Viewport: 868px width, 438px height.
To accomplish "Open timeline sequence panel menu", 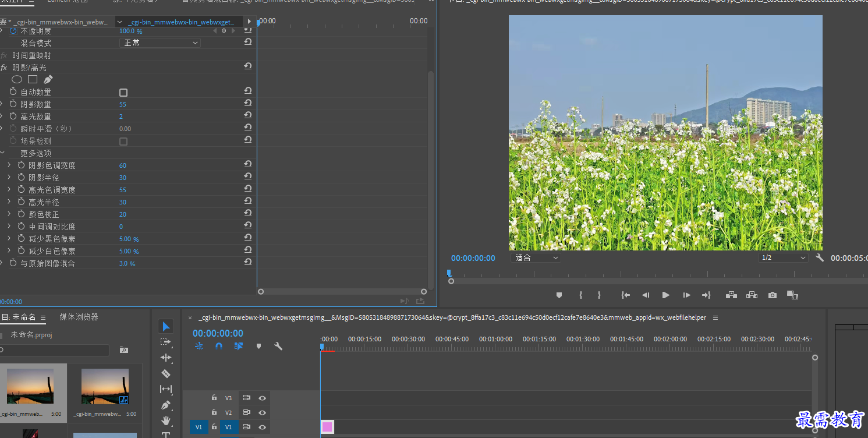I will click(715, 317).
